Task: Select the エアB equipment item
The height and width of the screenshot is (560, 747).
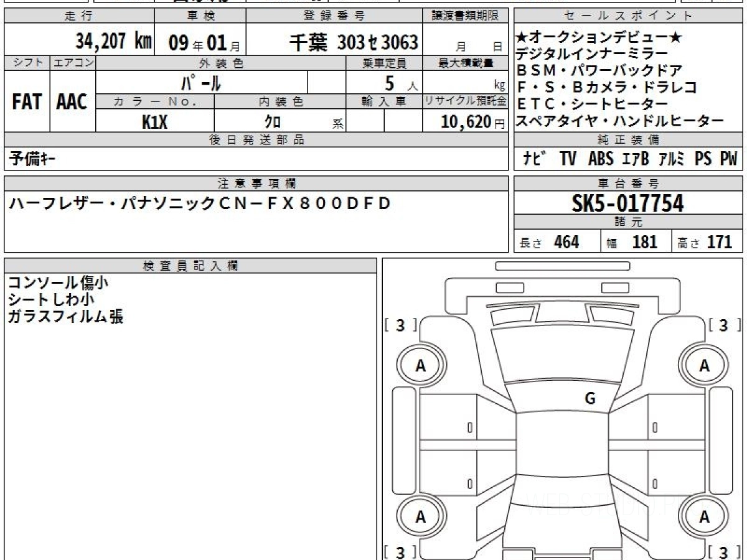Action: [636, 159]
